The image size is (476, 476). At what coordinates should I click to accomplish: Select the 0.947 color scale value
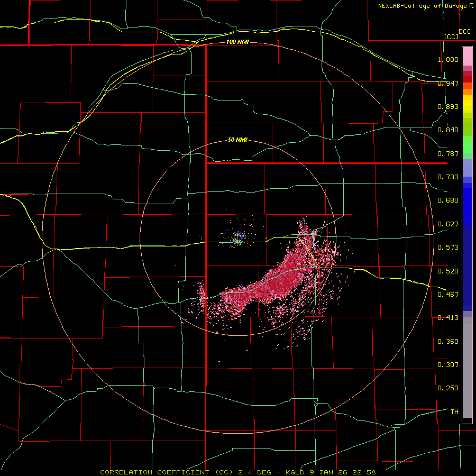(x=448, y=83)
